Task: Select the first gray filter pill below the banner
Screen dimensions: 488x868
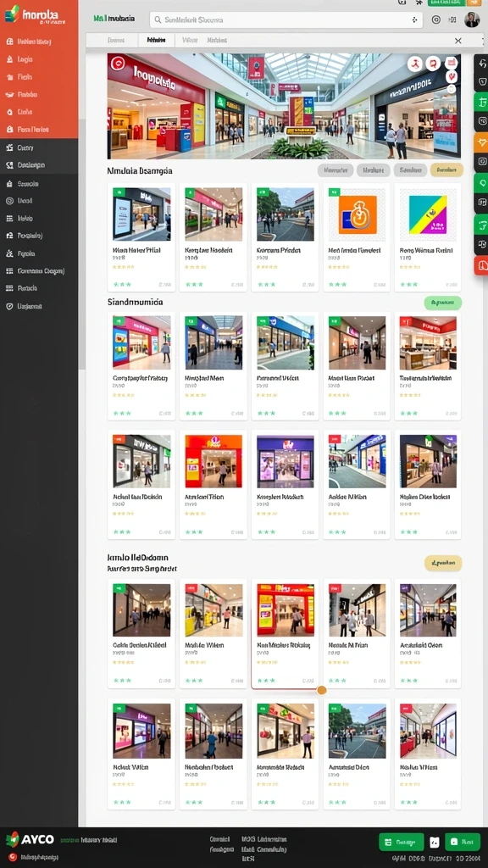Action: pyautogui.click(x=335, y=170)
